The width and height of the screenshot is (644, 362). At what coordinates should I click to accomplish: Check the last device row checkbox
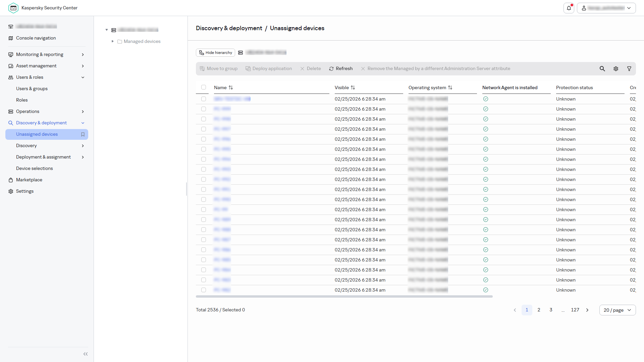click(204, 290)
